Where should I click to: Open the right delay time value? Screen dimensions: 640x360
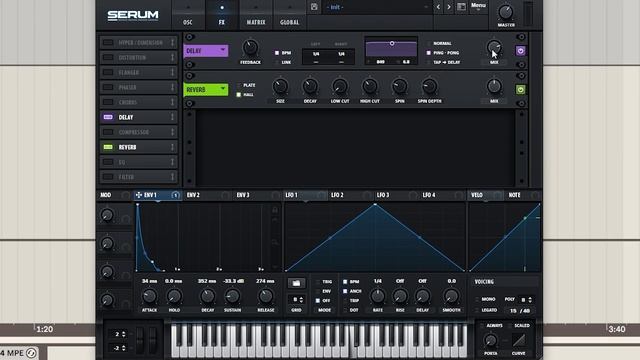[x=341, y=54]
